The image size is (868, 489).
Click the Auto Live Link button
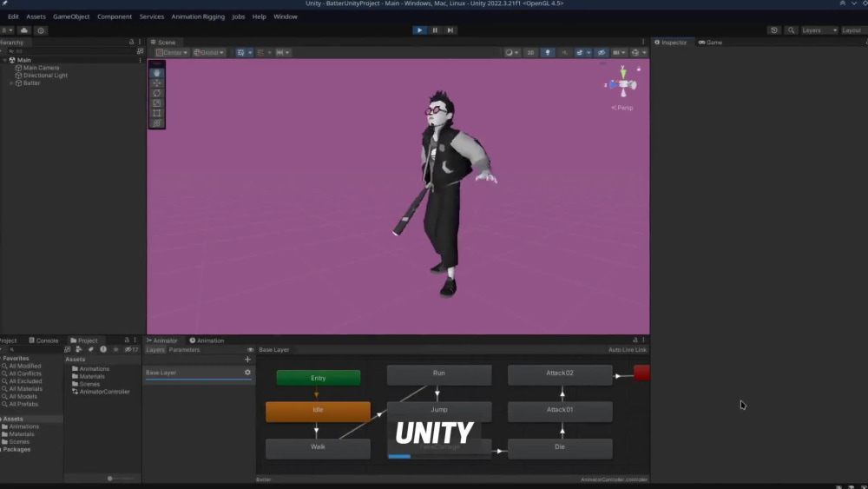click(628, 350)
